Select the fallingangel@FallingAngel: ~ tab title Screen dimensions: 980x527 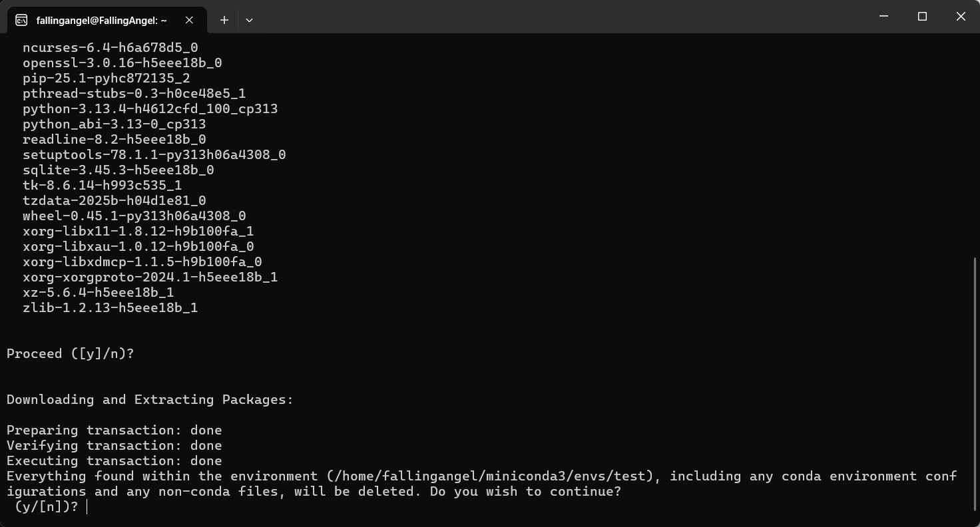[102, 21]
